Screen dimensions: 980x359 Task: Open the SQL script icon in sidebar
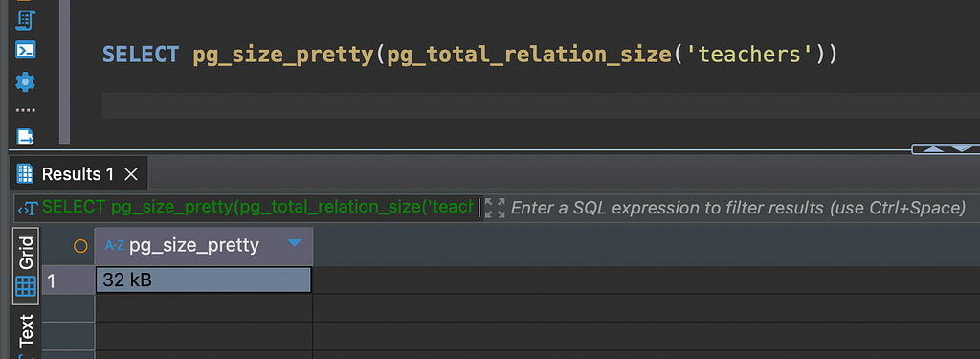[x=25, y=20]
